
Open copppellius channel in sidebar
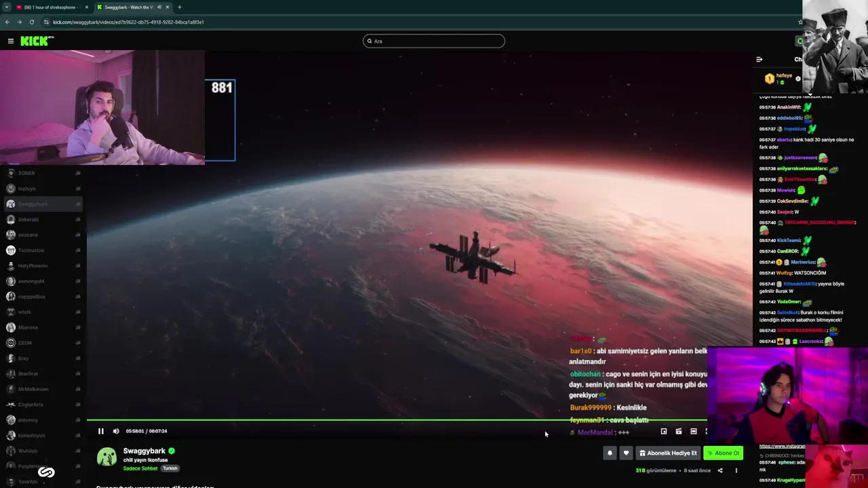pyautogui.click(x=43, y=296)
